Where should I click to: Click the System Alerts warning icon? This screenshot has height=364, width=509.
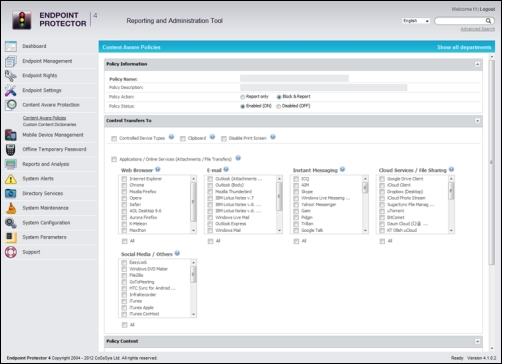(x=11, y=179)
